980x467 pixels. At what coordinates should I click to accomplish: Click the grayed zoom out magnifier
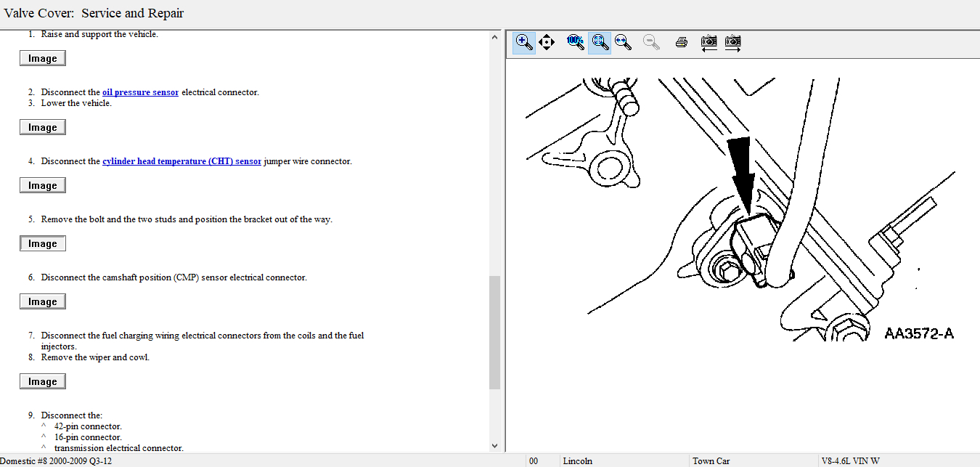(x=652, y=42)
